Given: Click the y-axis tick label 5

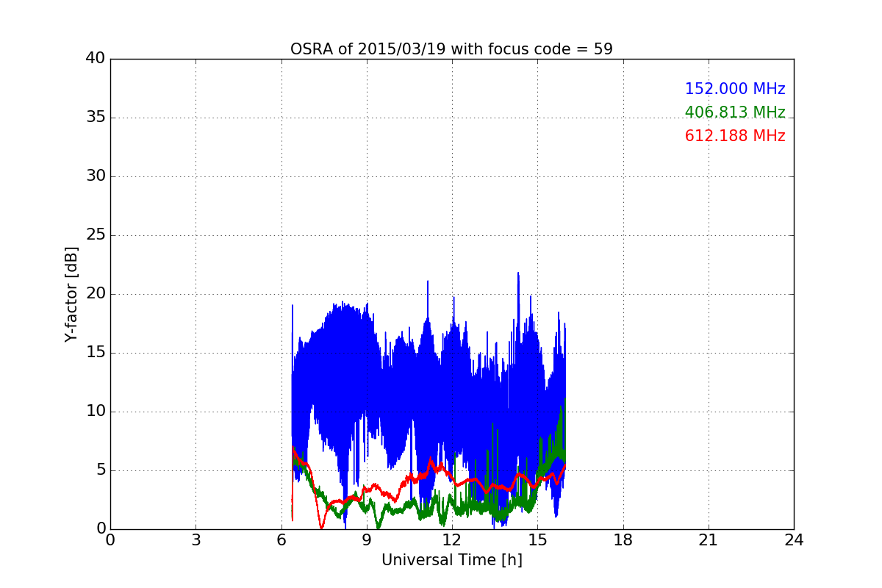Looking at the screenshot, I should coord(100,470).
